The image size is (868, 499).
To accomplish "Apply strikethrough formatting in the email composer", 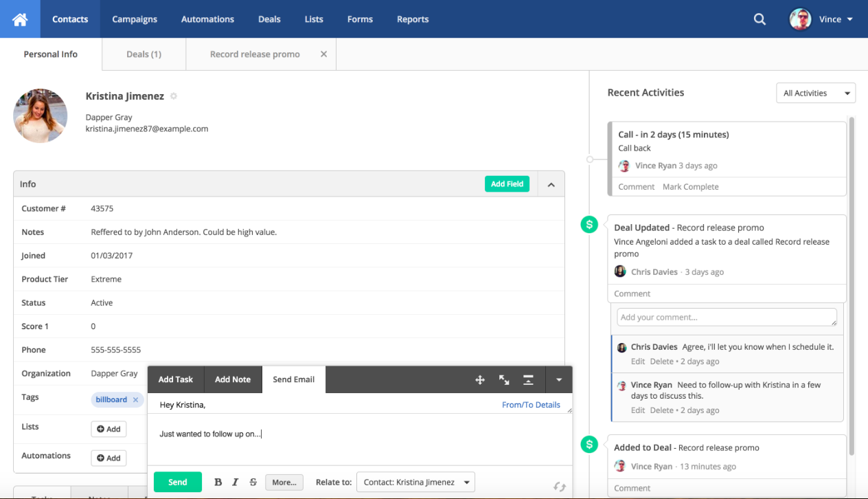I will 253,482.
